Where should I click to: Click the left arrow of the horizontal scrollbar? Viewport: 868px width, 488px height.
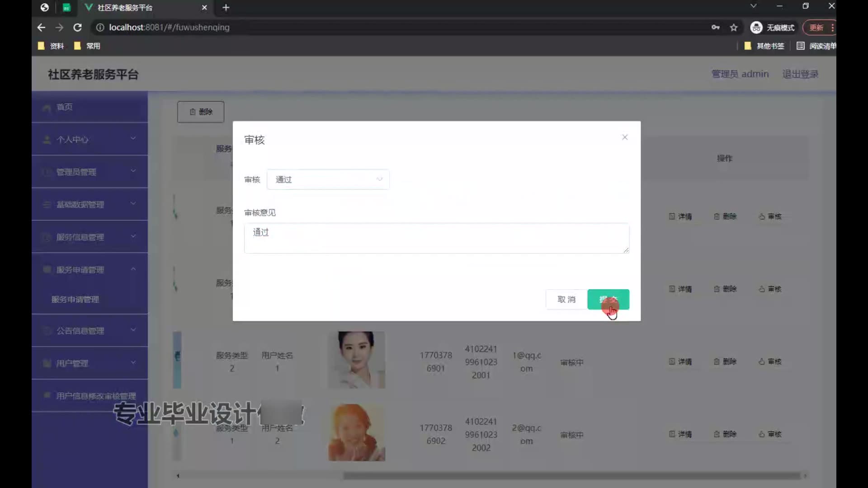(178, 475)
